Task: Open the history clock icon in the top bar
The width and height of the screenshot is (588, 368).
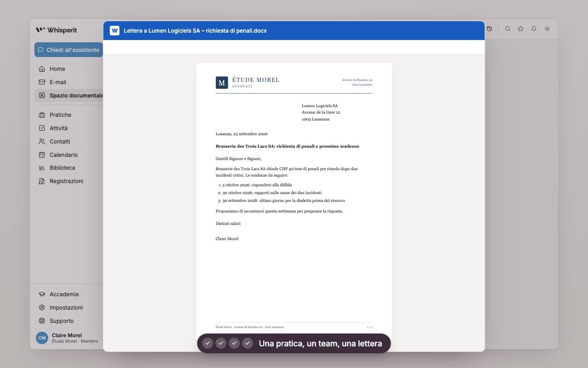Action: click(489, 29)
